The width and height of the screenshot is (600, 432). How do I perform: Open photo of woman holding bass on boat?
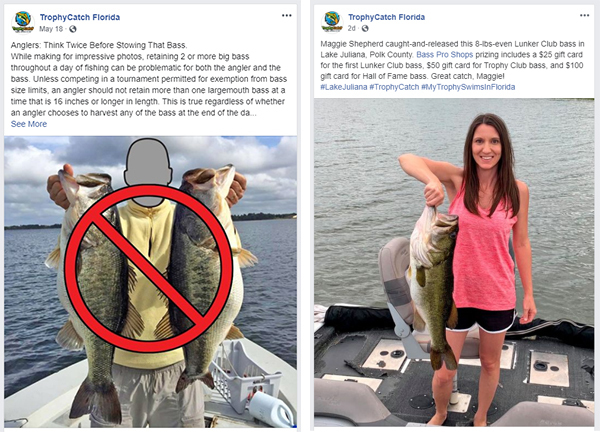(454, 262)
